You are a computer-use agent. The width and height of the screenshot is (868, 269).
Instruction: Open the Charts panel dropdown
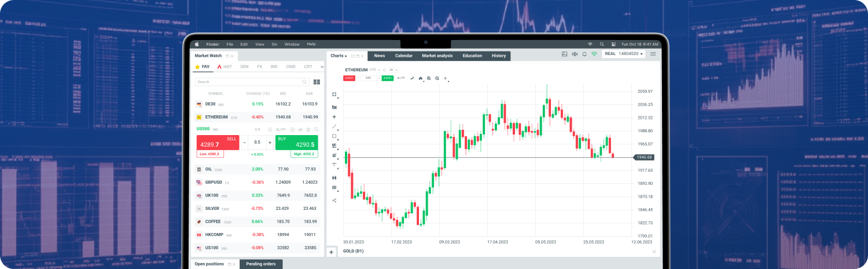(339, 56)
